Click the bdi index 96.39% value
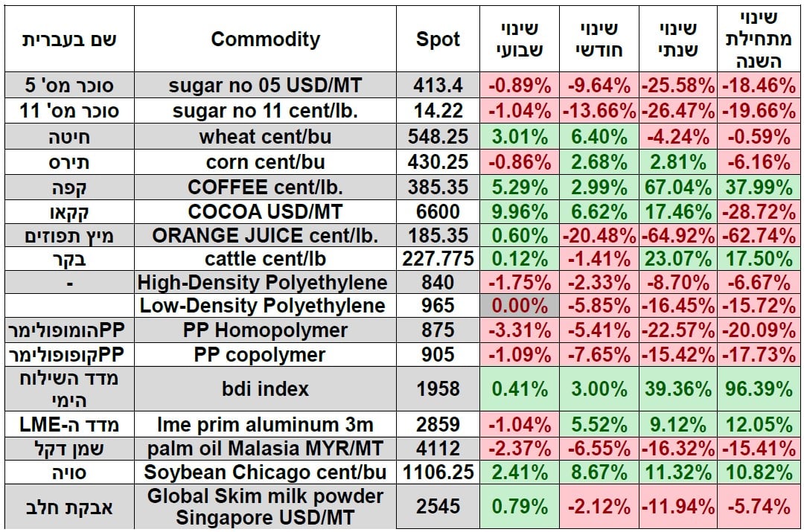Image resolution: width=804 pixels, height=532 pixels. (759, 388)
